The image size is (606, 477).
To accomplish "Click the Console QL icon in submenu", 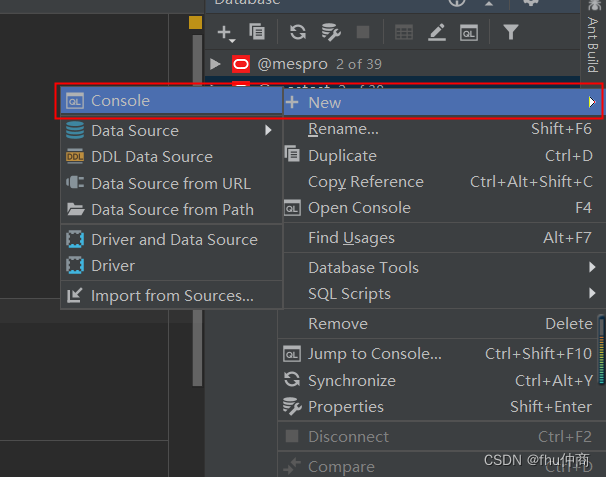I will click(75, 101).
